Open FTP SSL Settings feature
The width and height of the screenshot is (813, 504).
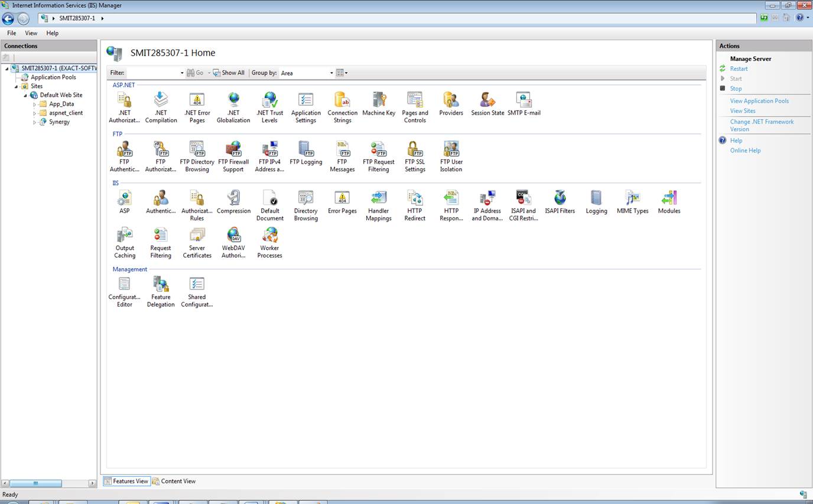[x=415, y=157]
